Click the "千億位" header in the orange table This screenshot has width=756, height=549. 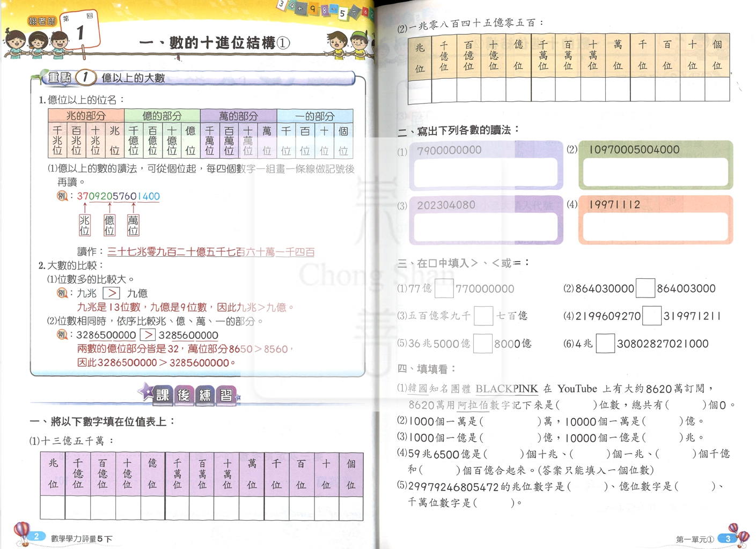click(444, 56)
